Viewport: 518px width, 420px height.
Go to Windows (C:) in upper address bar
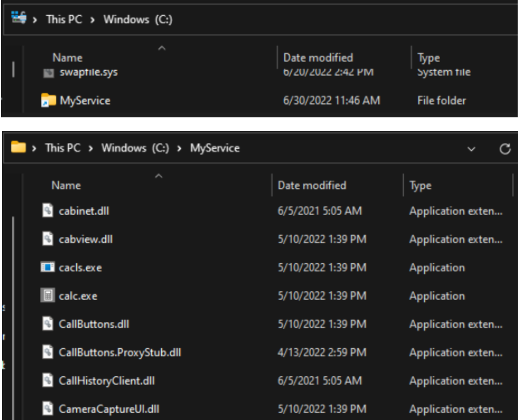tap(138, 20)
